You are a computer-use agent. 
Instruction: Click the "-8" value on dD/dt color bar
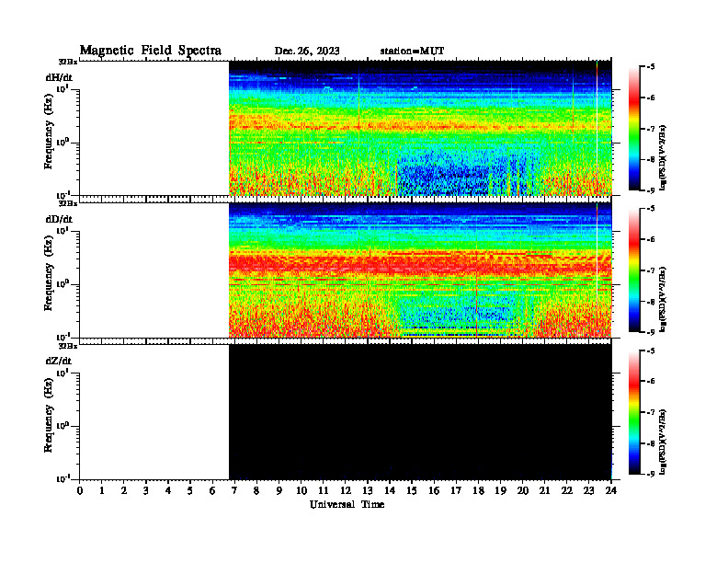(651, 301)
